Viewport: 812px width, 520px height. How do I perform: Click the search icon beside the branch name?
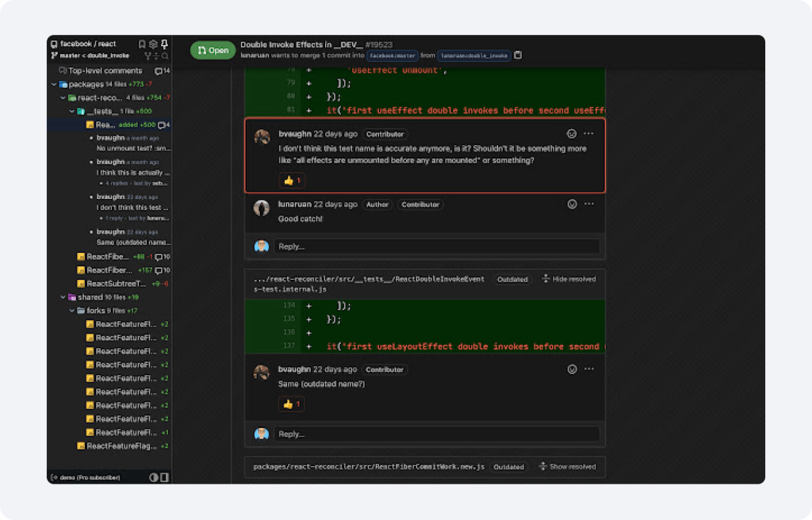point(165,55)
